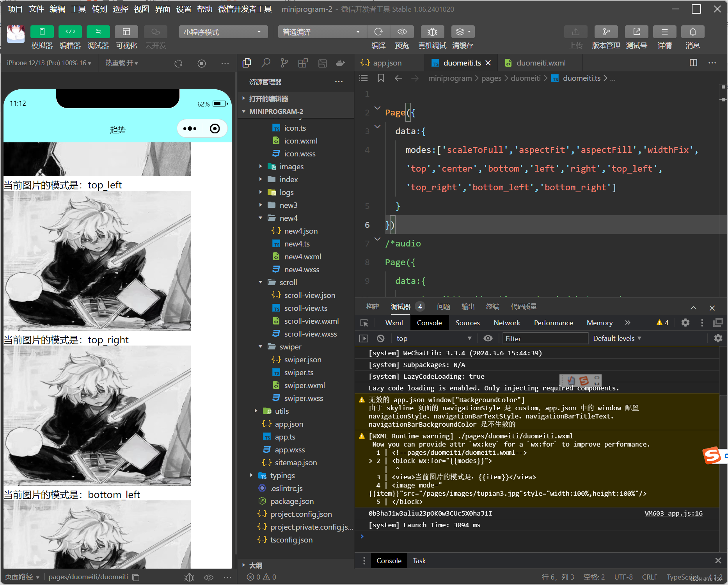
Task: Toggle the editor (编辑器) panel button
Action: click(x=70, y=32)
